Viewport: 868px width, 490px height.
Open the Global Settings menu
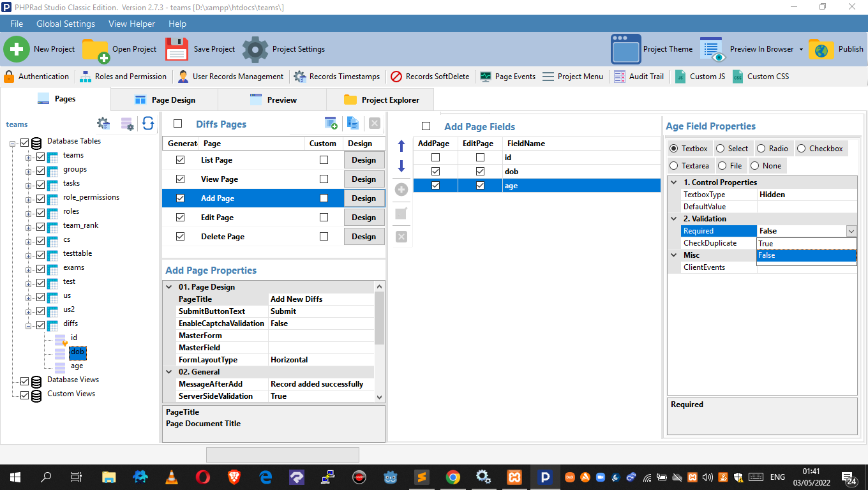65,24
